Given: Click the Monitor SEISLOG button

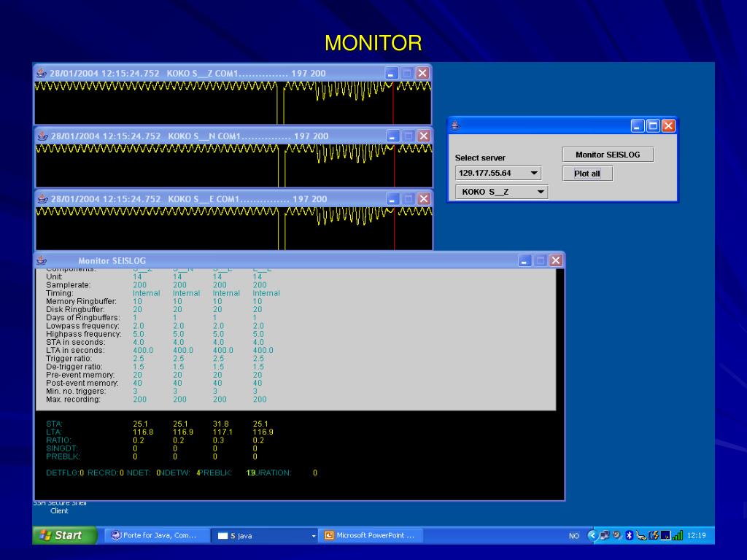Looking at the screenshot, I should [x=608, y=155].
